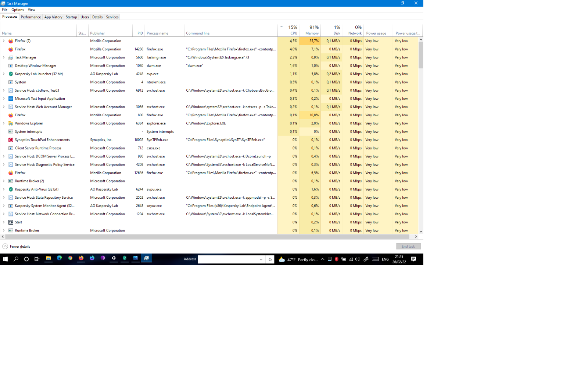
Task: Expand the Firefox (7) process group
Action: [x=4, y=41]
